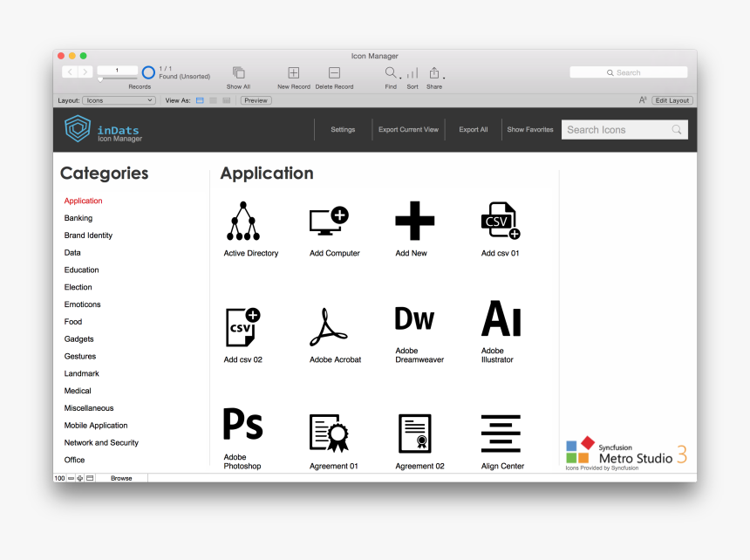The width and height of the screenshot is (750, 560).
Task: Open the Find magnifier tool
Action: [x=391, y=72]
